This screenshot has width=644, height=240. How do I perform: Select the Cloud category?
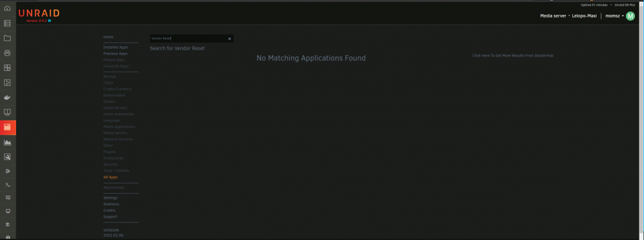[108, 83]
